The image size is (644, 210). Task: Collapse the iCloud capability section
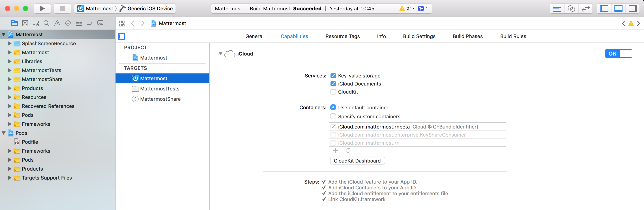point(220,54)
